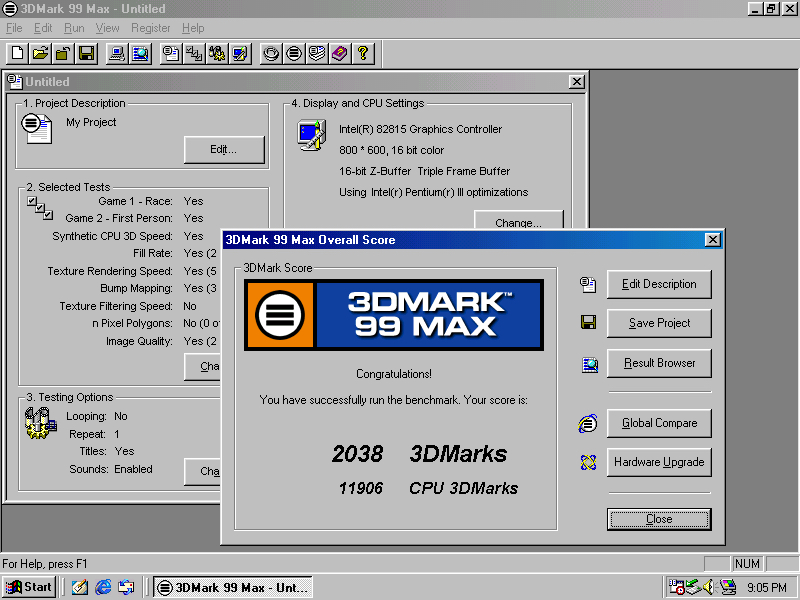Open Help via the question mark toolbar icon
Viewport: 800px width, 600px height.
tap(362, 53)
